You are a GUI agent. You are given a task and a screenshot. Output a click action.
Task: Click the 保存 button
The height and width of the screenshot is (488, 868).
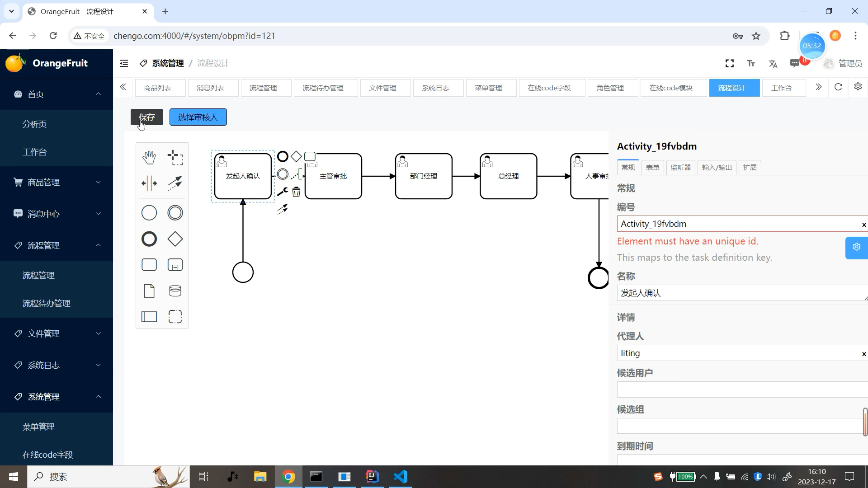point(147,117)
